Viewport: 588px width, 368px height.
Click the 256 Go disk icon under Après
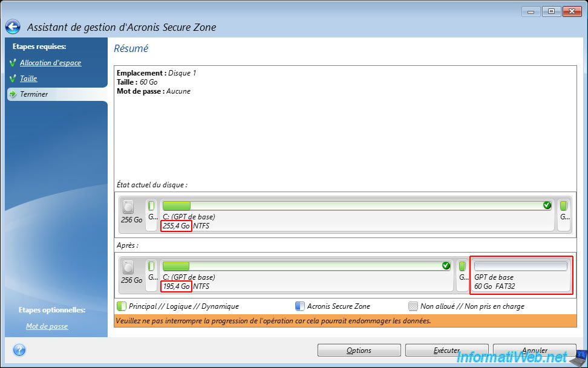(128, 268)
